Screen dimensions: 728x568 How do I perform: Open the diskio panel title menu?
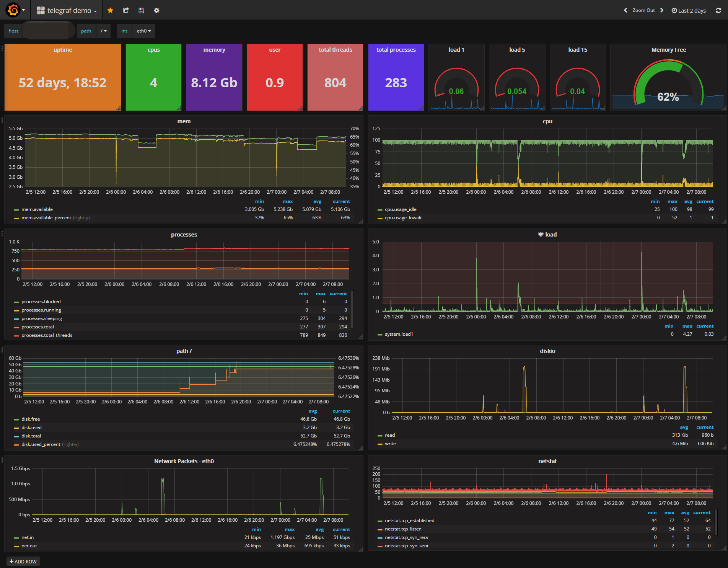coord(547,351)
